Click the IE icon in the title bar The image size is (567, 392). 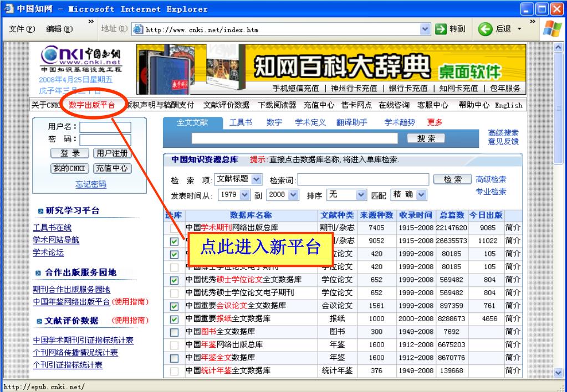[9, 9]
